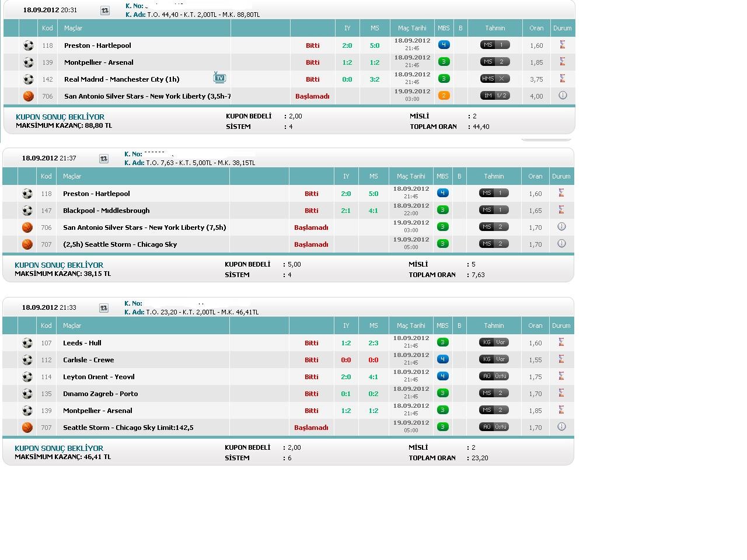The image size is (747, 560).
Task: Open the TV broadcast icon in the Real Madrid row
Action: coord(219,78)
